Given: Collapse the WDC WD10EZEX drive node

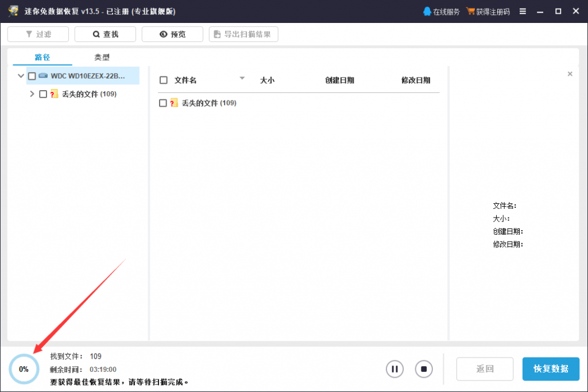Looking at the screenshot, I should tap(21, 76).
